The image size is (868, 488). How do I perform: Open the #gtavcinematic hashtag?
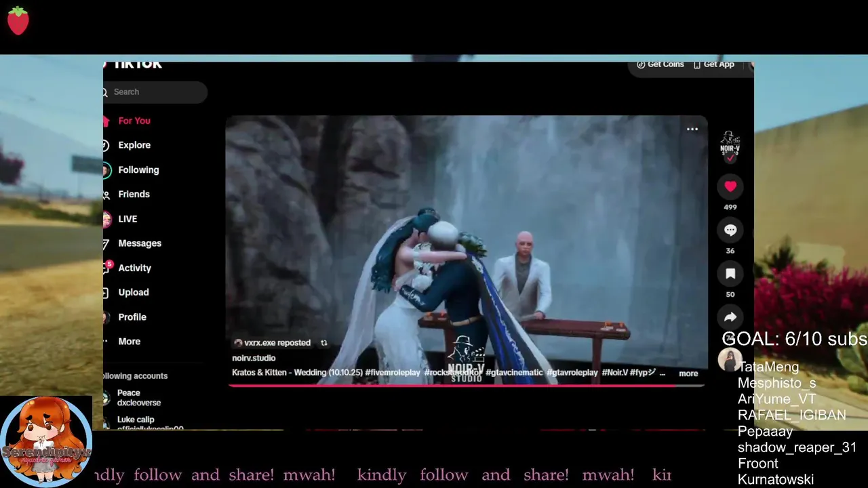tap(514, 373)
